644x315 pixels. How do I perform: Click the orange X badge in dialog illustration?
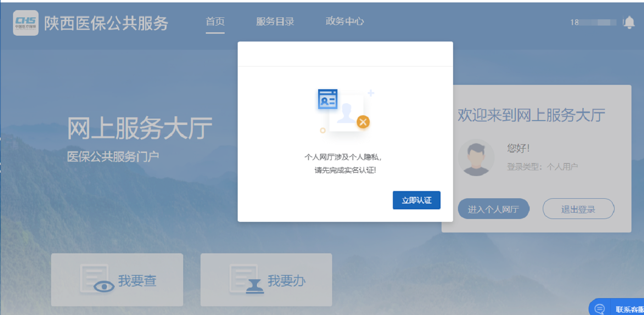click(x=363, y=122)
